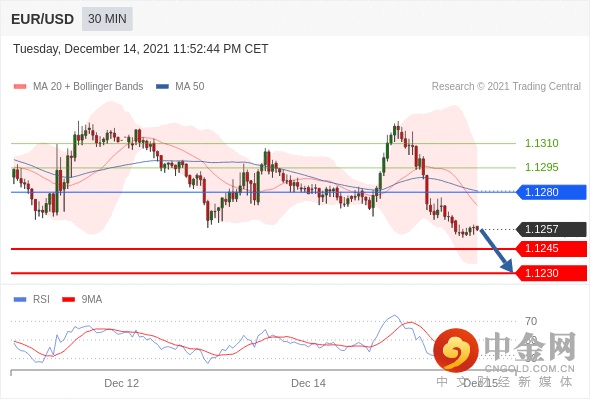The height and width of the screenshot is (400, 590).
Task: Click the Dec 14 date axis label
Action: [x=309, y=383]
